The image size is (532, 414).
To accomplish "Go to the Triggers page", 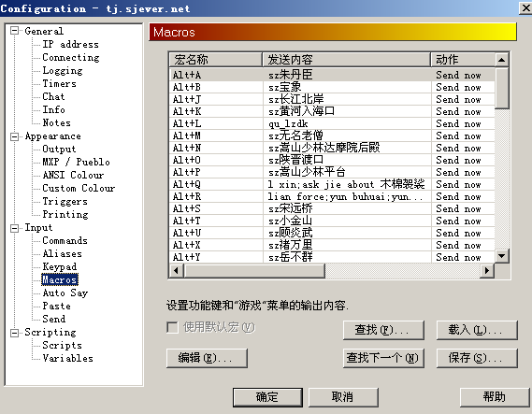I will coord(65,201).
